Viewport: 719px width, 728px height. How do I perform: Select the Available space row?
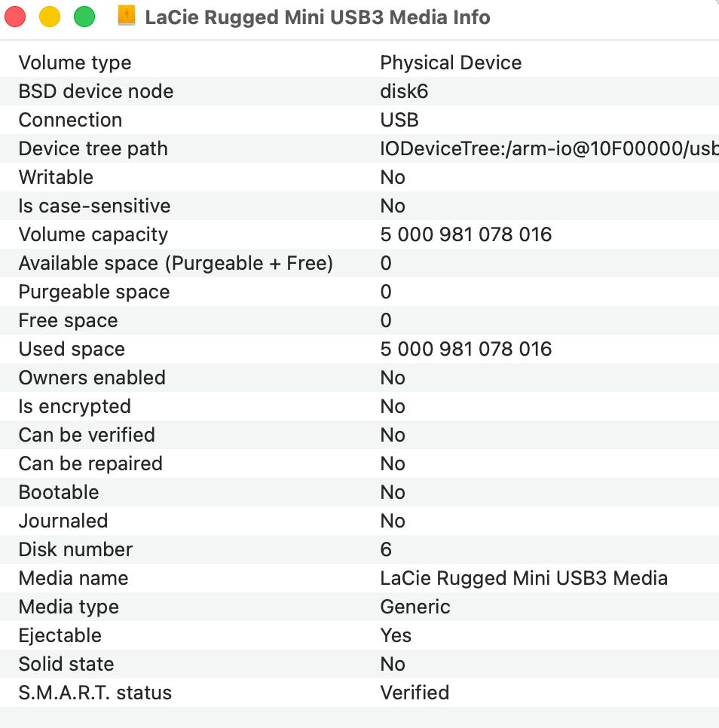click(x=176, y=263)
